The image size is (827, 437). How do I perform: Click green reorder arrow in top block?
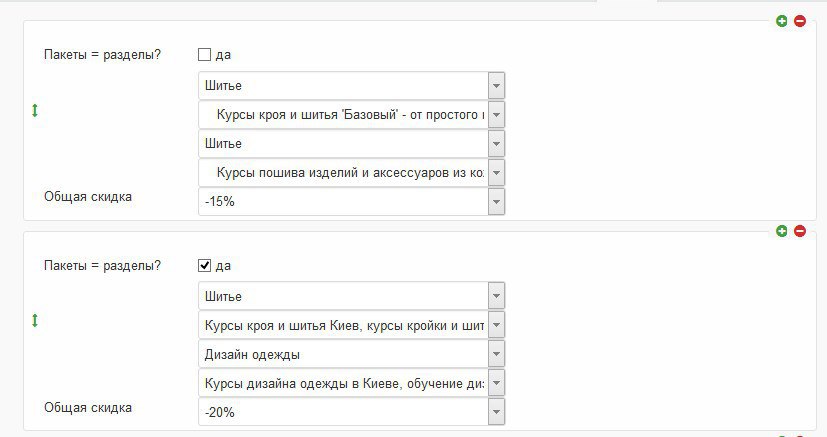(x=35, y=111)
